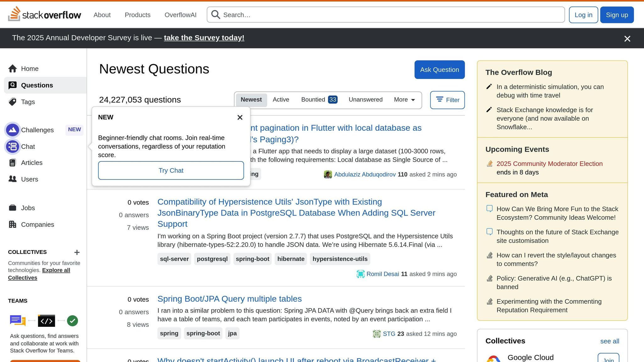This screenshot has height=362, width=644.
Task: Open the Products menu
Action: pos(137,15)
